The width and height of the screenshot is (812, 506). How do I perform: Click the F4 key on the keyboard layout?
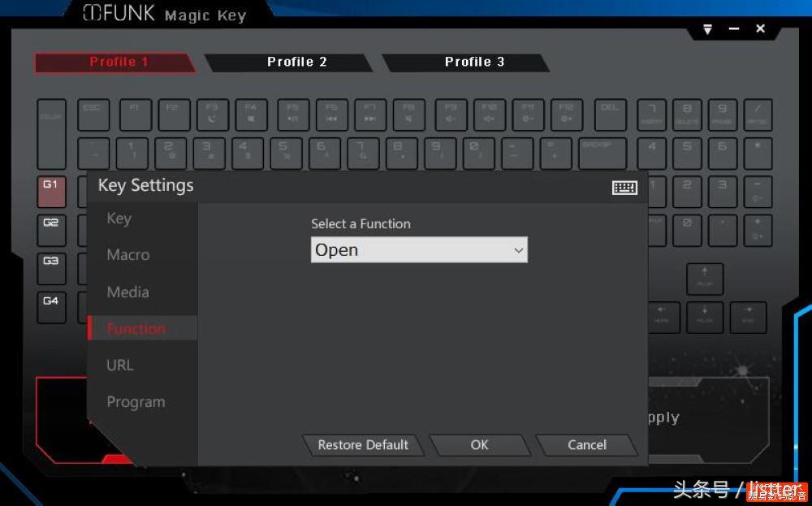coord(251,115)
